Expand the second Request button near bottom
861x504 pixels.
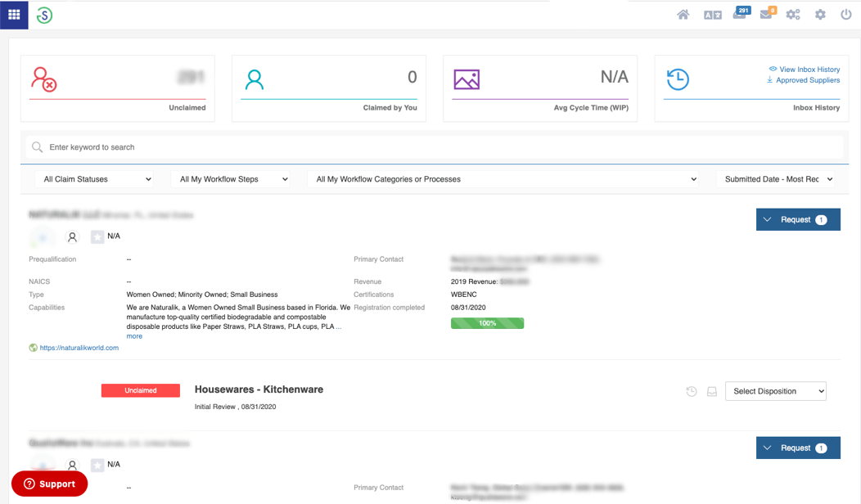coord(798,448)
